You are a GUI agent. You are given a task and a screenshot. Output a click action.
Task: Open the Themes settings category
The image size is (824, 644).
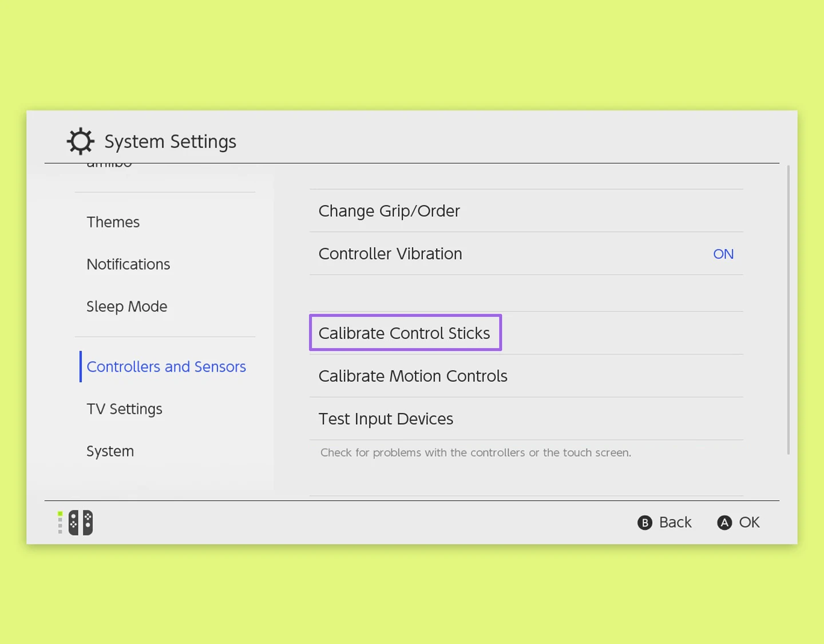[113, 222]
